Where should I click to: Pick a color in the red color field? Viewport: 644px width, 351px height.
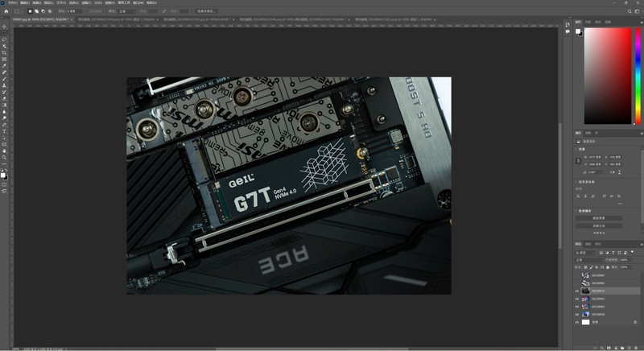[608, 76]
